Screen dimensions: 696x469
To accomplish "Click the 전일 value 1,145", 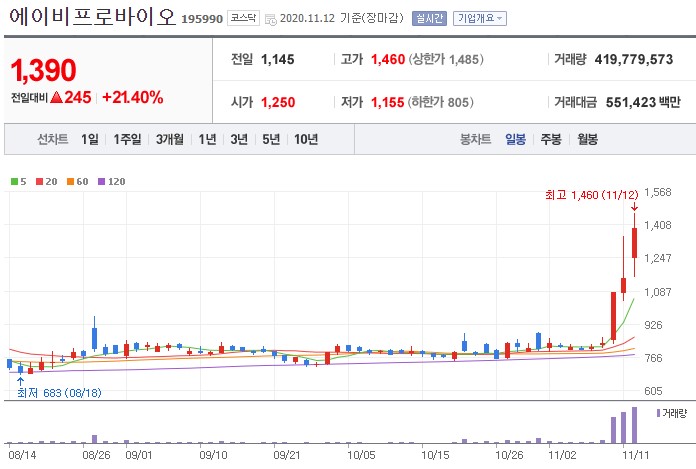I will click(278, 59).
